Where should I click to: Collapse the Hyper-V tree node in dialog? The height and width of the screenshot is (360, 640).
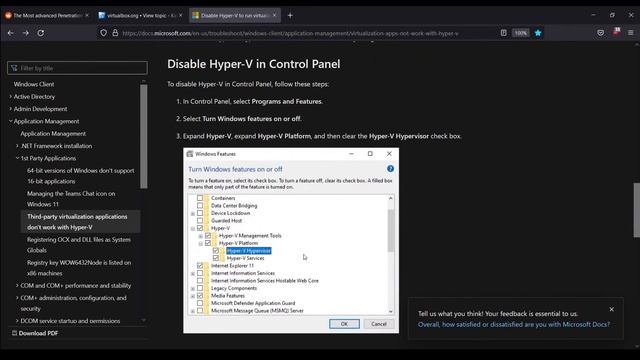point(193,229)
